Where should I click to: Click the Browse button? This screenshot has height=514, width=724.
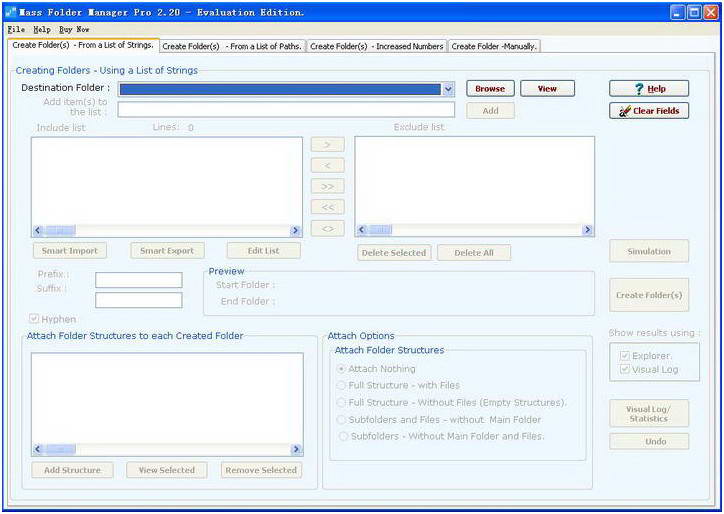point(490,89)
